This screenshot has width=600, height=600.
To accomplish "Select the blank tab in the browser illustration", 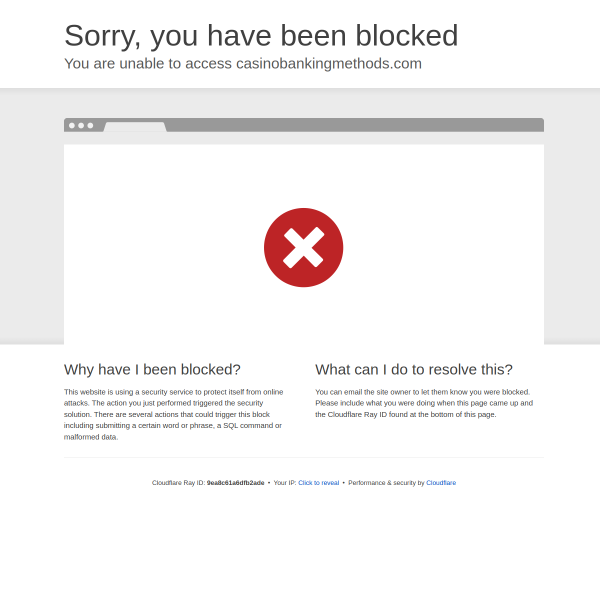I will click(135, 127).
